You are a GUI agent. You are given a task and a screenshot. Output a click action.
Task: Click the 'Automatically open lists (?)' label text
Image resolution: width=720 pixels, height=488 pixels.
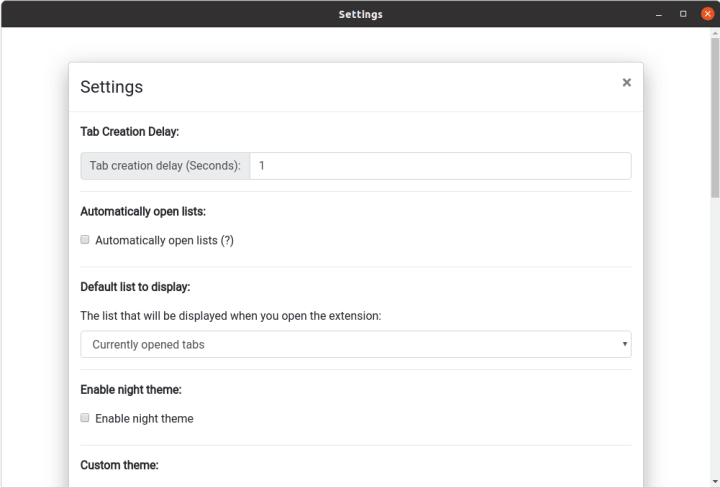[x=164, y=241]
